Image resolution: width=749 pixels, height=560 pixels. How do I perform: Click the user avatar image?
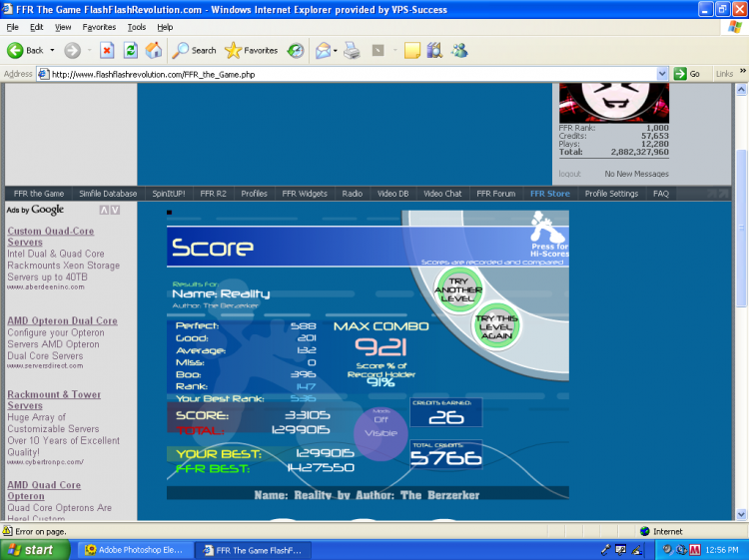(614, 103)
